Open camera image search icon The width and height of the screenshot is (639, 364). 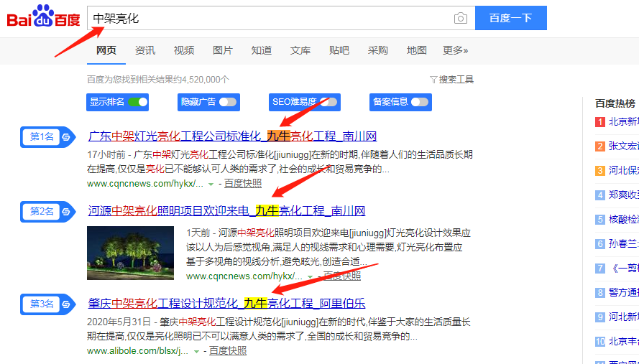point(461,19)
